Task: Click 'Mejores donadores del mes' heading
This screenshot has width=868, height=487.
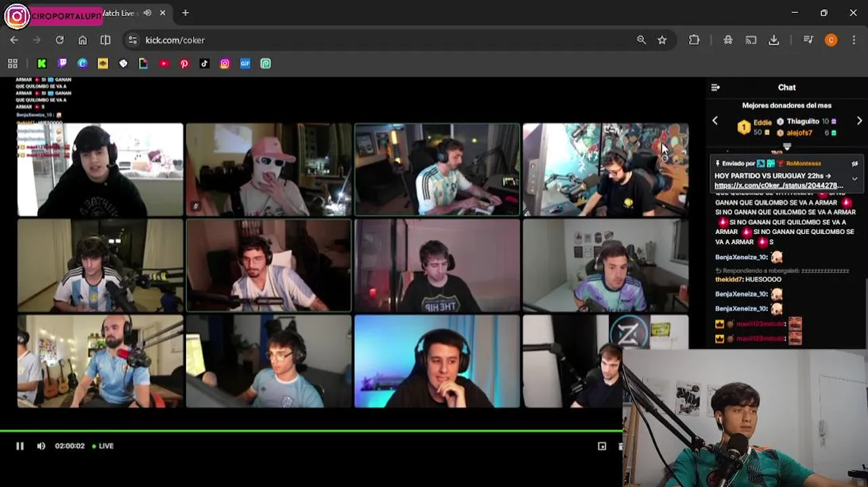Action: [787, 106]
